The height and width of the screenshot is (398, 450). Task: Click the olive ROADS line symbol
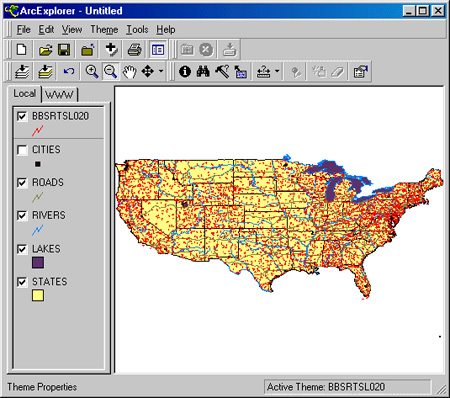pos(38,197)
